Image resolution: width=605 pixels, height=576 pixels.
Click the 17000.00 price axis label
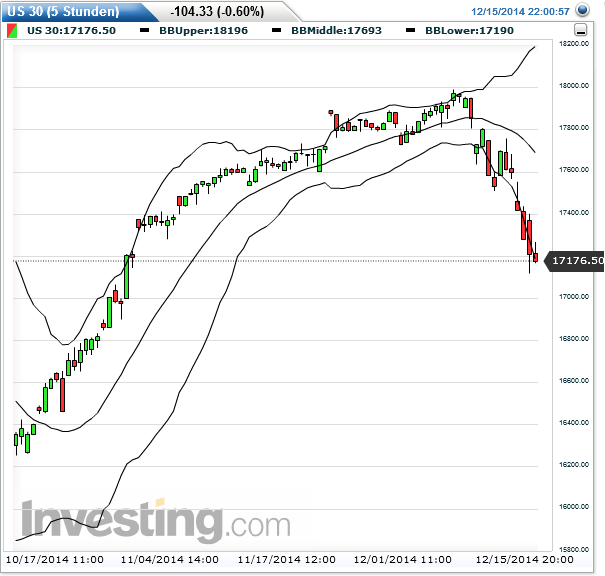(x=574, y=297)
